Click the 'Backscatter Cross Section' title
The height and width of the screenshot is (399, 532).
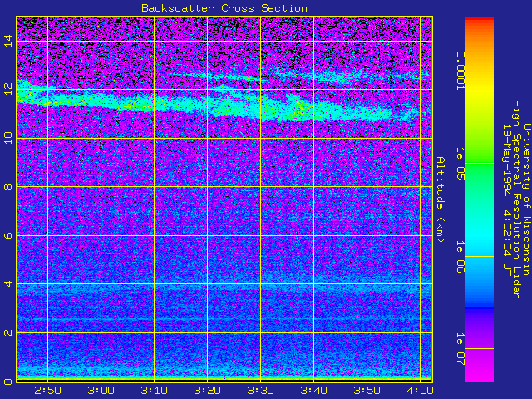(x=224, y=8)
